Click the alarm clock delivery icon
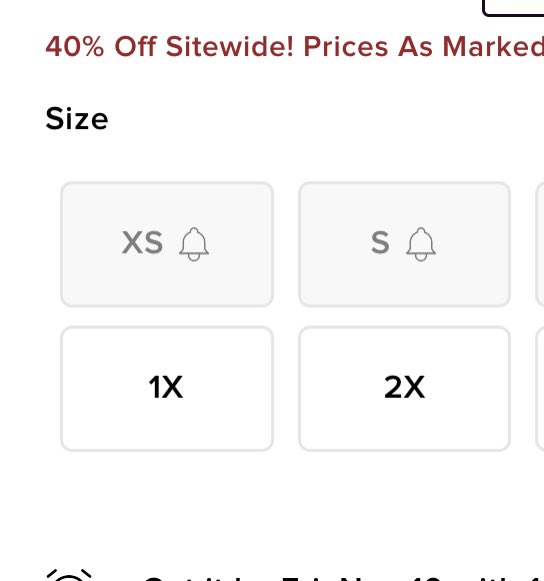The image size is (544, 581). (69, 575)
